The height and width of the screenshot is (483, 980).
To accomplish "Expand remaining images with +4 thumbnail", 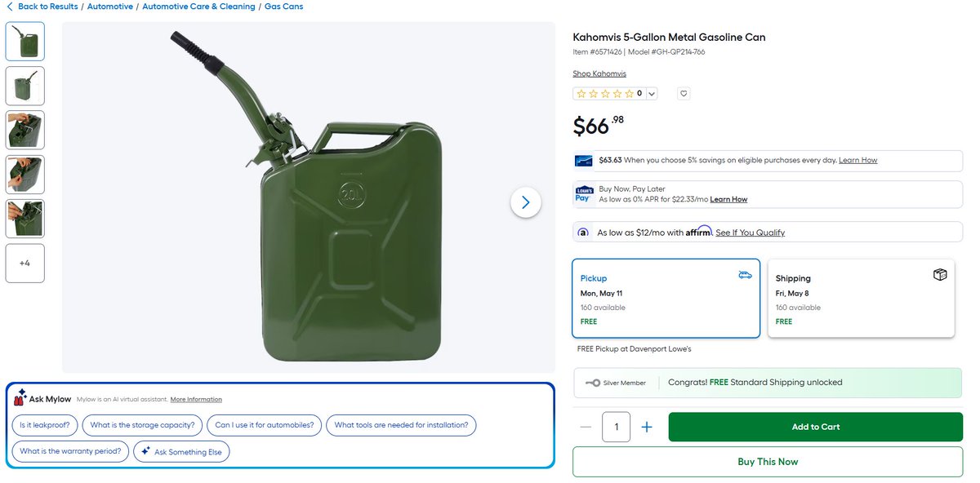I will tap(25, 264).
